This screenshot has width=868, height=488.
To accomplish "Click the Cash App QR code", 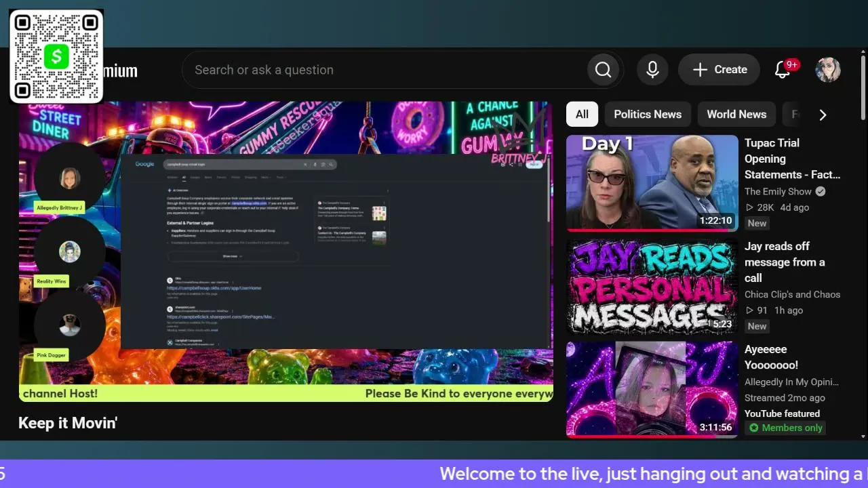I will (x=56, y=56).
